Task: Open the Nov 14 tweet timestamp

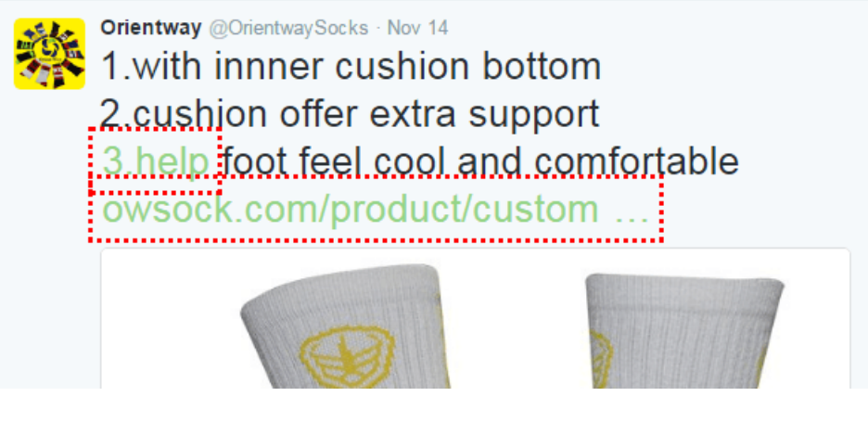Action: click(417, 28)
